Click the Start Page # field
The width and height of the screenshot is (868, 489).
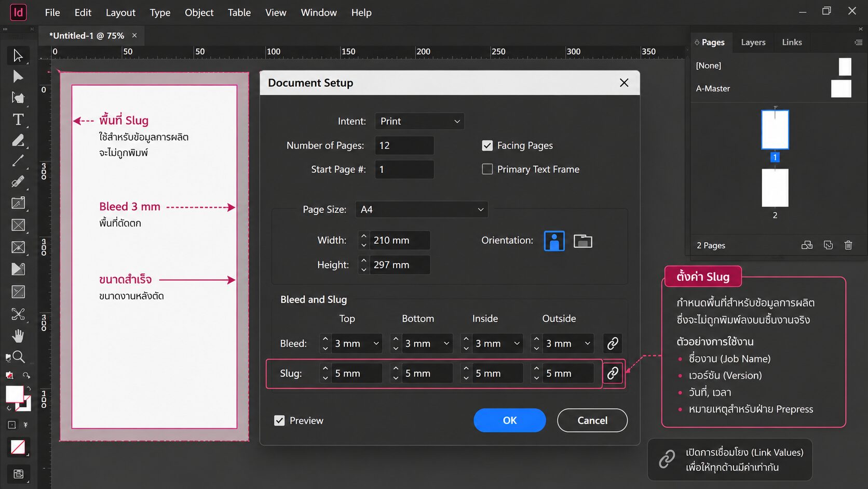(x=404, y=169)
